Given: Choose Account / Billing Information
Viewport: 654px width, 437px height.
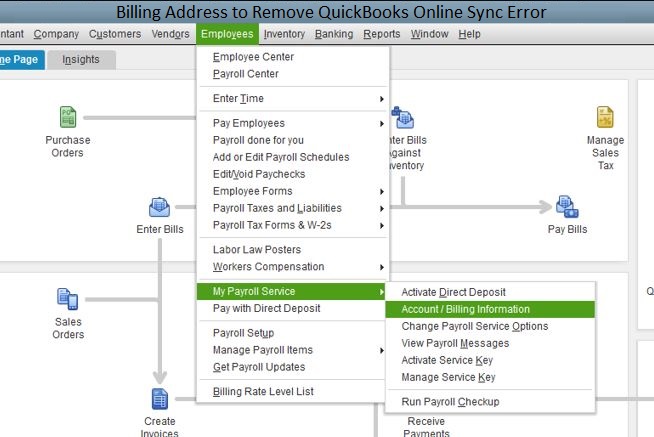Looking at the screenshot, I should [490, 309].
